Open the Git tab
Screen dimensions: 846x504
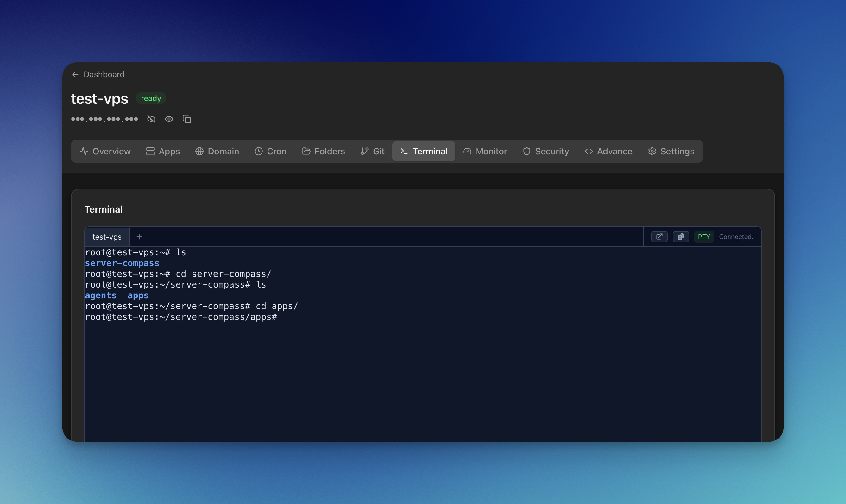373,151
